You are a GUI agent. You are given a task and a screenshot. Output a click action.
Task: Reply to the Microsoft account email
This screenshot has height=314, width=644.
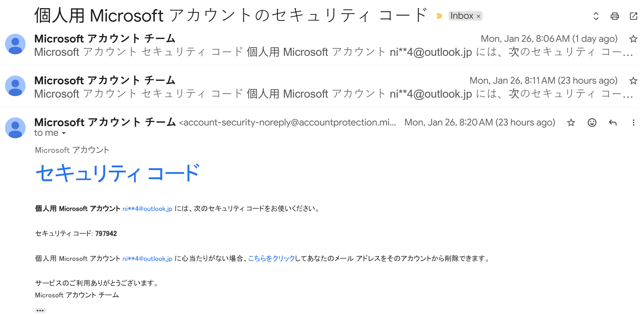pos(613,123)
